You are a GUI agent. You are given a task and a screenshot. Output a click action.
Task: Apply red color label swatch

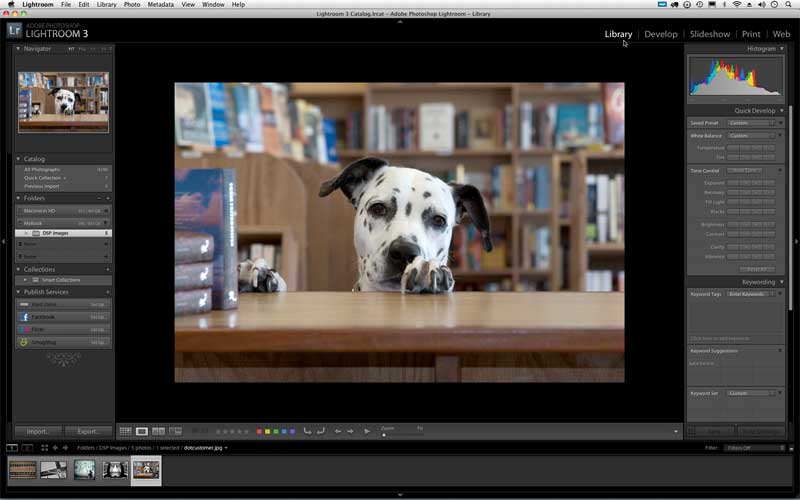pos(259,431)
